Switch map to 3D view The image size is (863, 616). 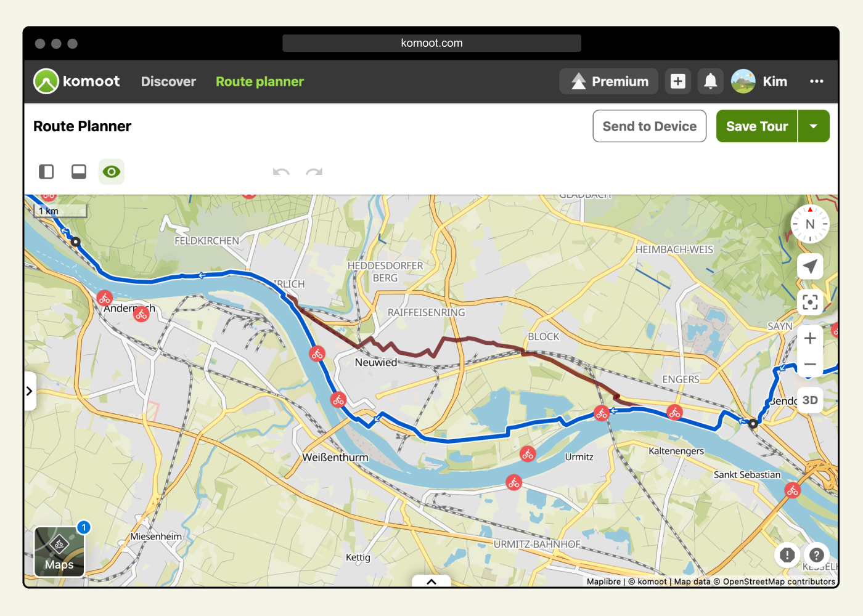point(810,400)
